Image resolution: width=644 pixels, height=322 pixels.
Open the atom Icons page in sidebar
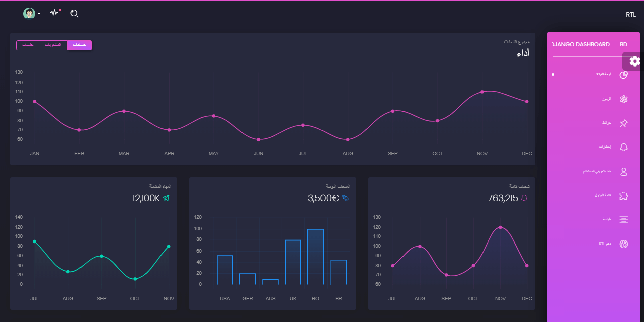624,99
